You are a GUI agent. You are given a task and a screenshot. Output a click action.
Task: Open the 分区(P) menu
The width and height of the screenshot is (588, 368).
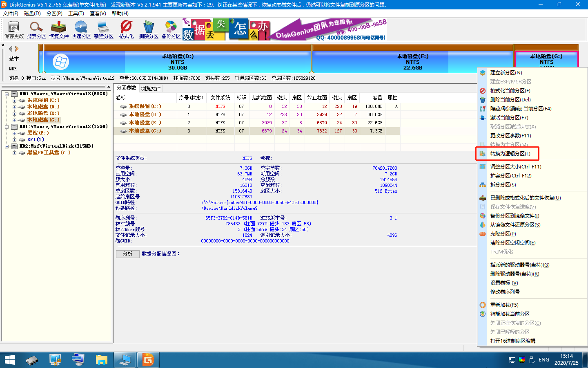pos(54,13)
